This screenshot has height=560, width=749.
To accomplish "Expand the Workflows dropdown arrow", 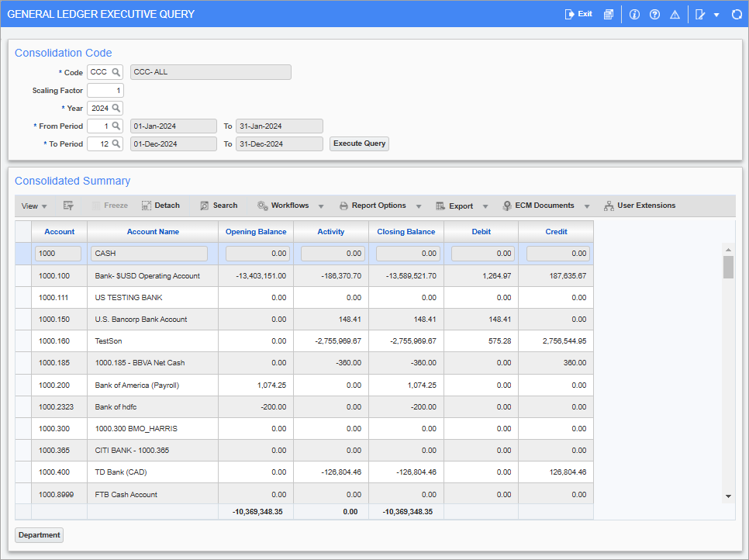I will pos(319,206).
